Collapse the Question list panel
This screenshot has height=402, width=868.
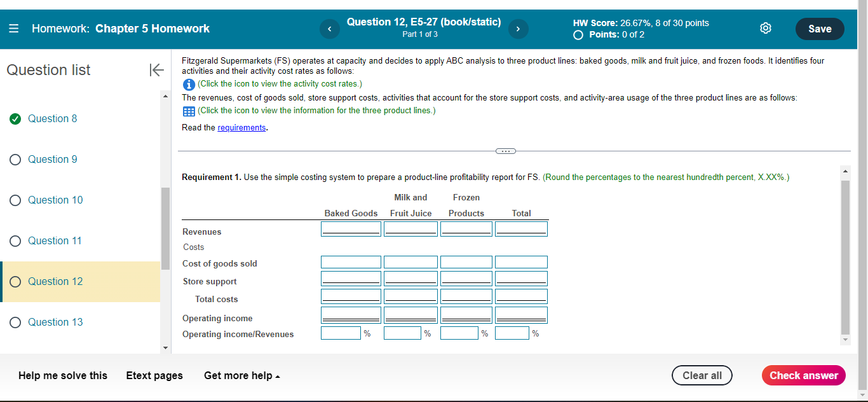click(156, 70)
